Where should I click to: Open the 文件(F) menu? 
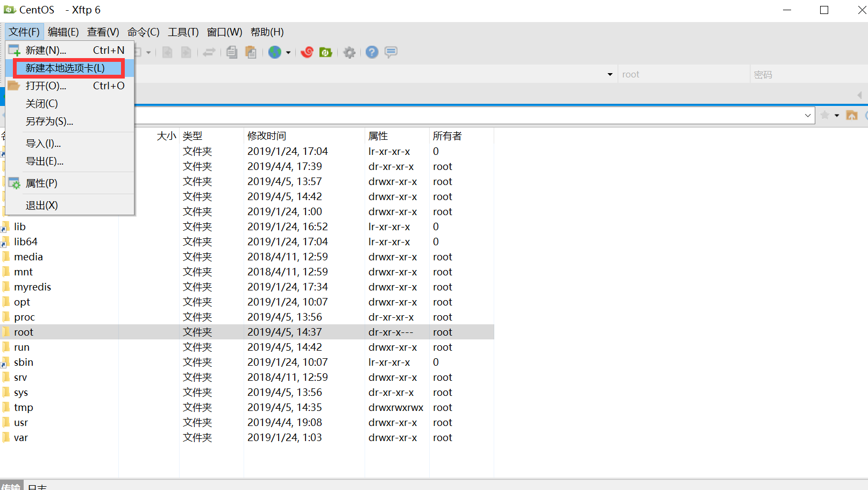click(x=24, y=32)
